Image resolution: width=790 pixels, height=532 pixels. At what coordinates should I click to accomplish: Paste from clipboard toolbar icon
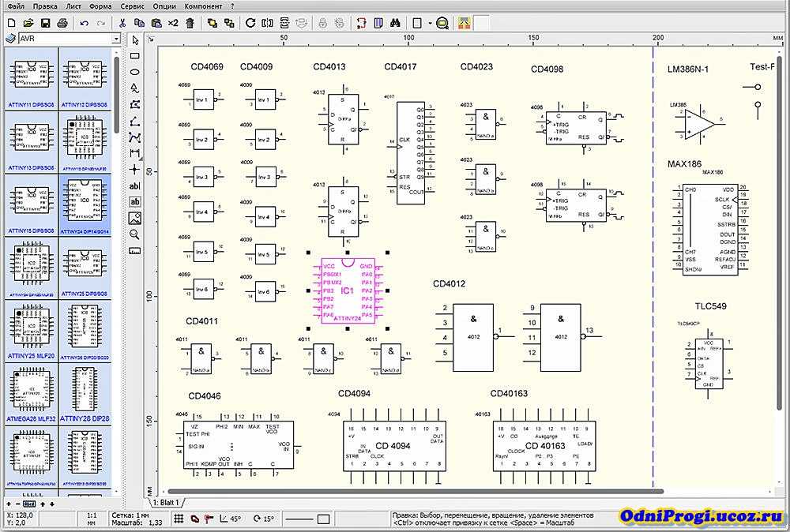pos(156,23)
